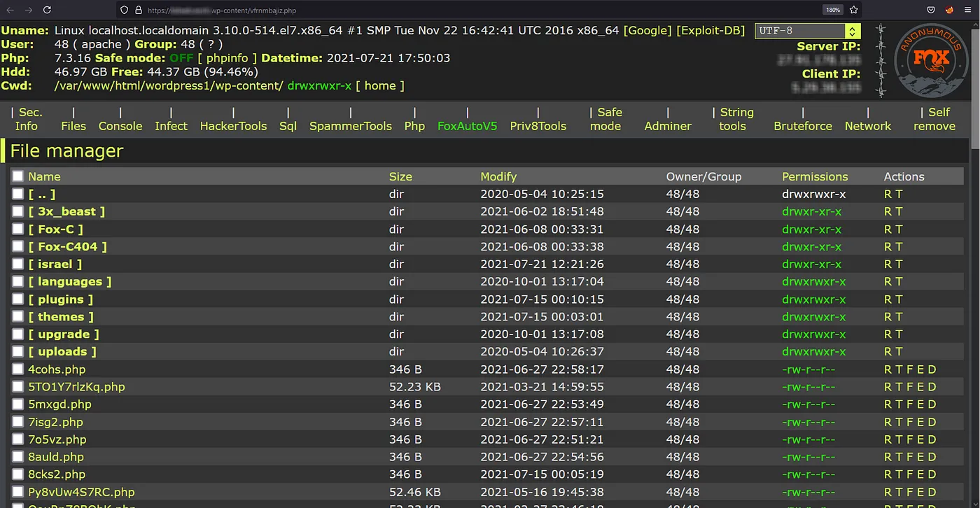The width and height of the screenshot is (980, 508).
Task: Click the browser forward arrow
Action: pyautogui.click(x=28, y=10)
